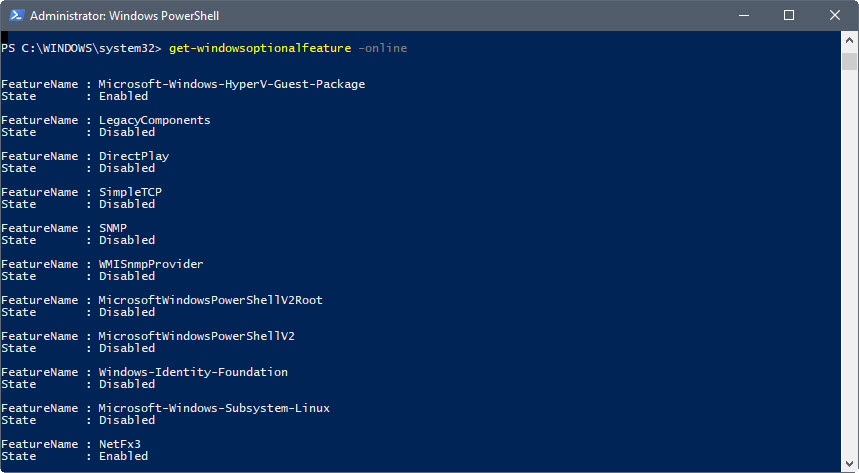Click Disabled state under WMISnmpProvider

[127, 276]
